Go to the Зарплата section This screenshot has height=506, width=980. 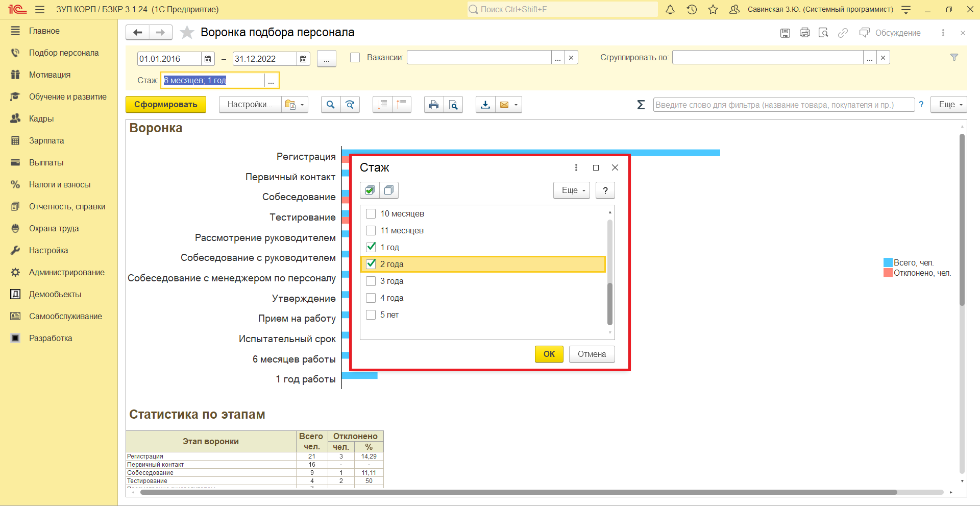pyautogui.click(x=46, y=141)
